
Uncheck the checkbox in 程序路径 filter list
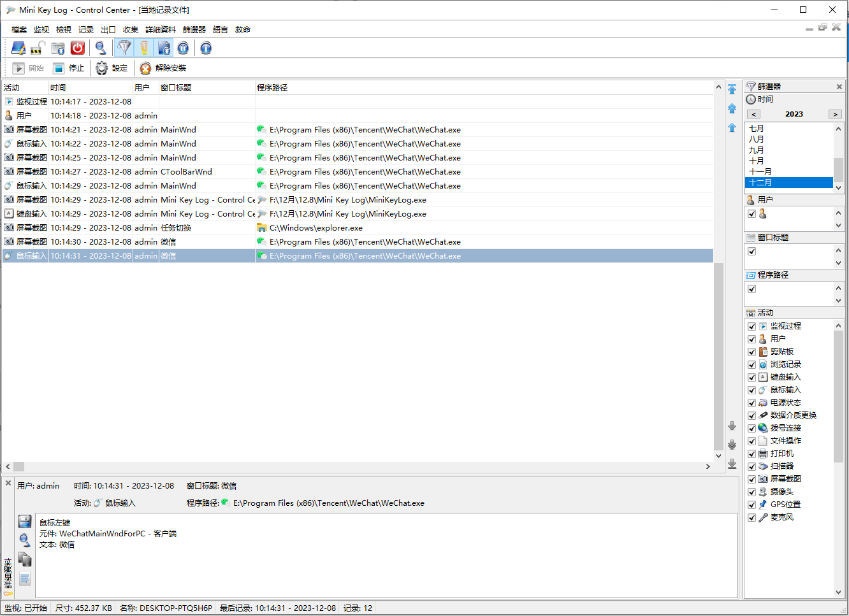pos(751,289)
